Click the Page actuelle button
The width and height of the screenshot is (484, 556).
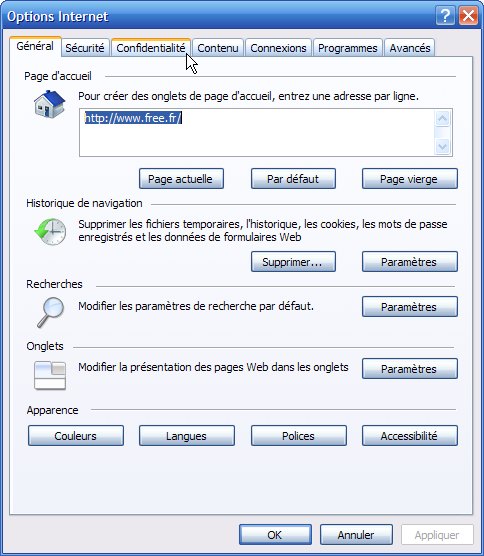point(181,179)
